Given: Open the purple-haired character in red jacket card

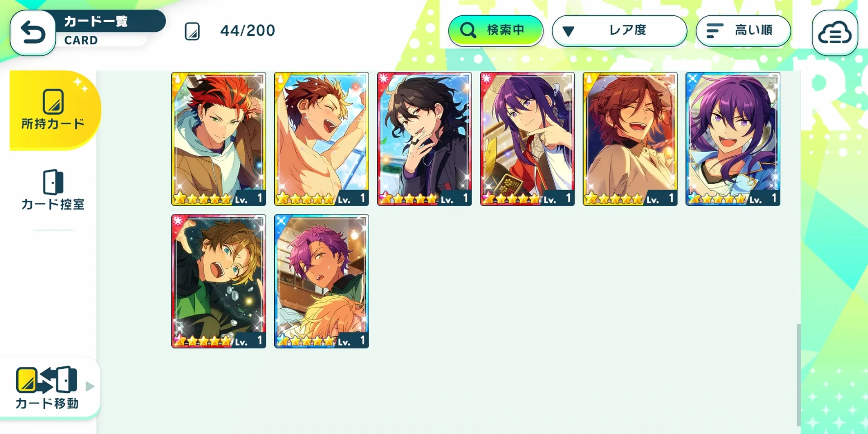Looking at the screenshot, I should [527, 139].
